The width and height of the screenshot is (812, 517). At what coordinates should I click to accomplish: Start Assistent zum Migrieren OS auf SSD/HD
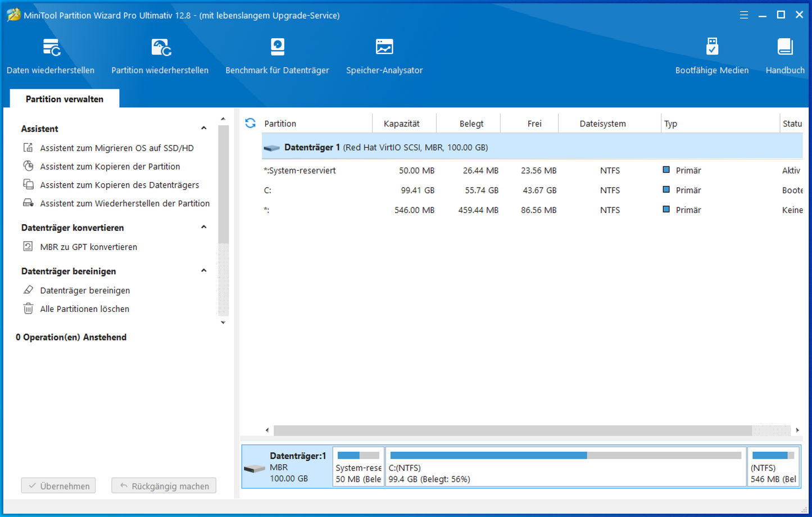pos(116,148)
